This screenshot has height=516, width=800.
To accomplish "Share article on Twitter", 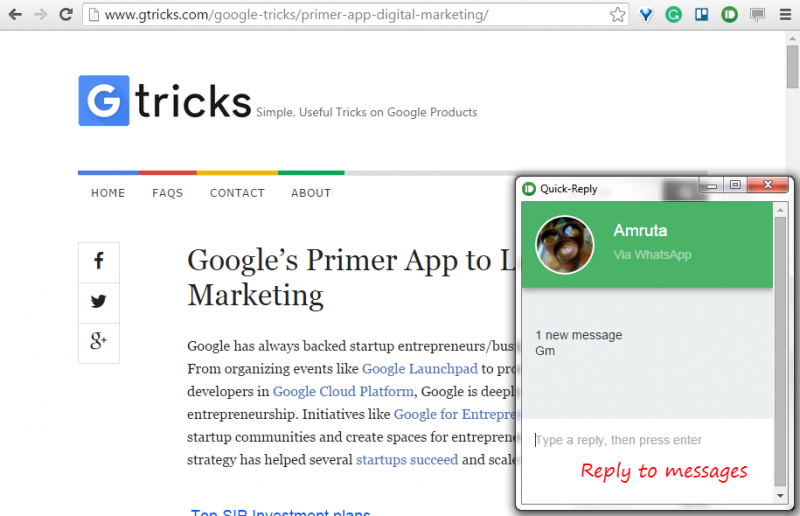I will coord(98,302).
